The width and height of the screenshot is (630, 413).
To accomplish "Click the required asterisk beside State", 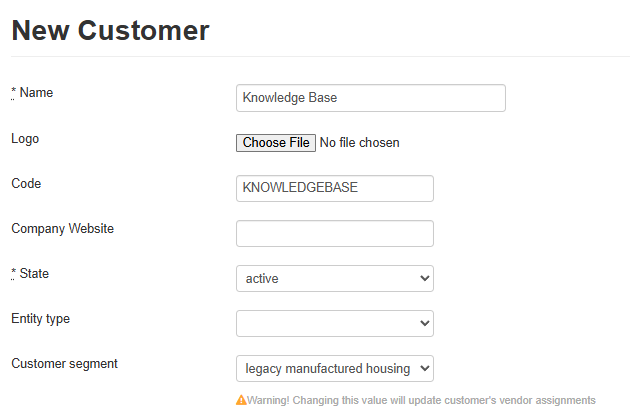I will [13, 273].
